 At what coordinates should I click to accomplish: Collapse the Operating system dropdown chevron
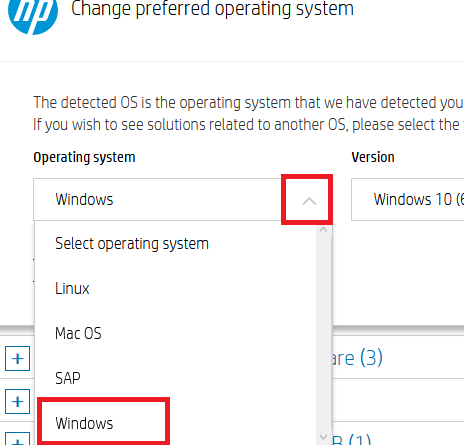coord(309,201)
